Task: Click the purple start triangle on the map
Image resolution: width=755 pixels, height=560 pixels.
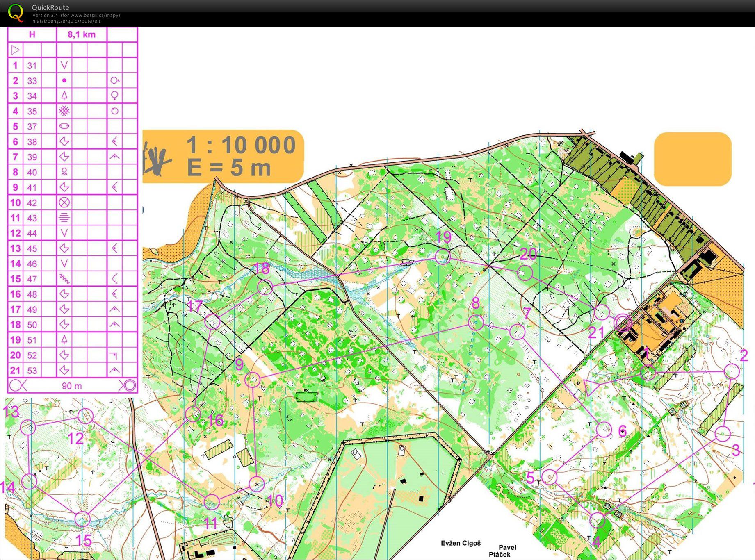Action: pos(591,387)
